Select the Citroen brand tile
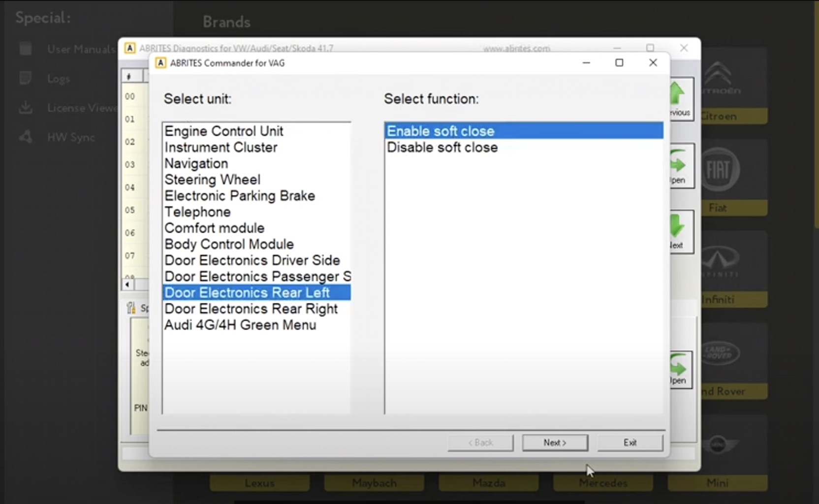Viewport: 819px width, 504px height. (733, 86)
